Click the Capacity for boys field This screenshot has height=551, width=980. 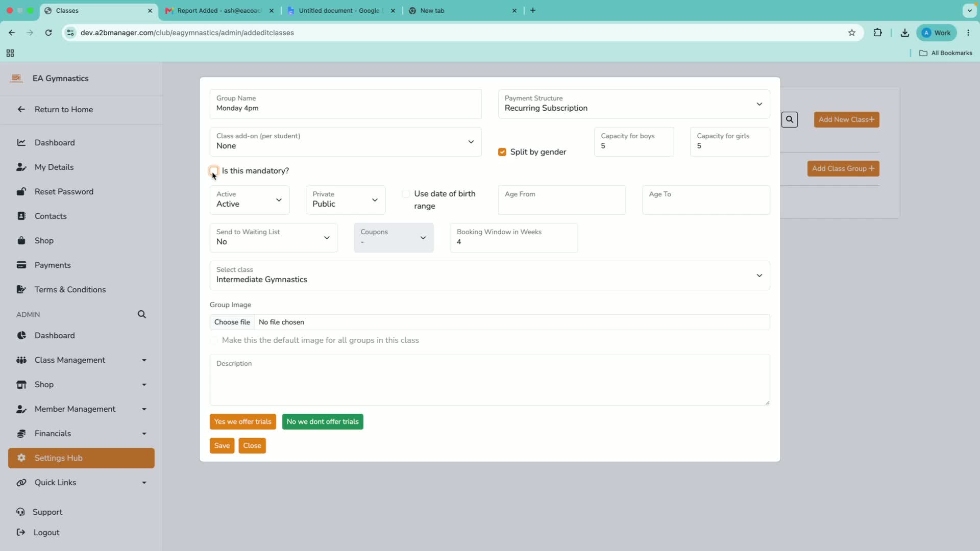click(634, 142)
